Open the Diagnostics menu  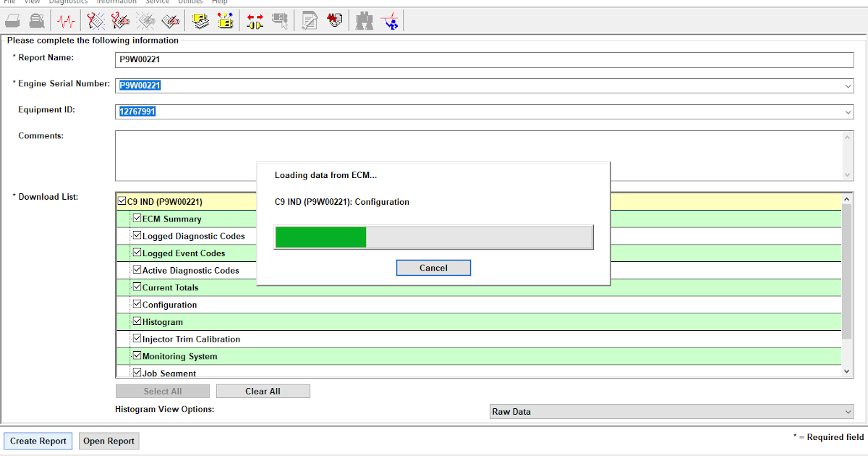point(68,2)
